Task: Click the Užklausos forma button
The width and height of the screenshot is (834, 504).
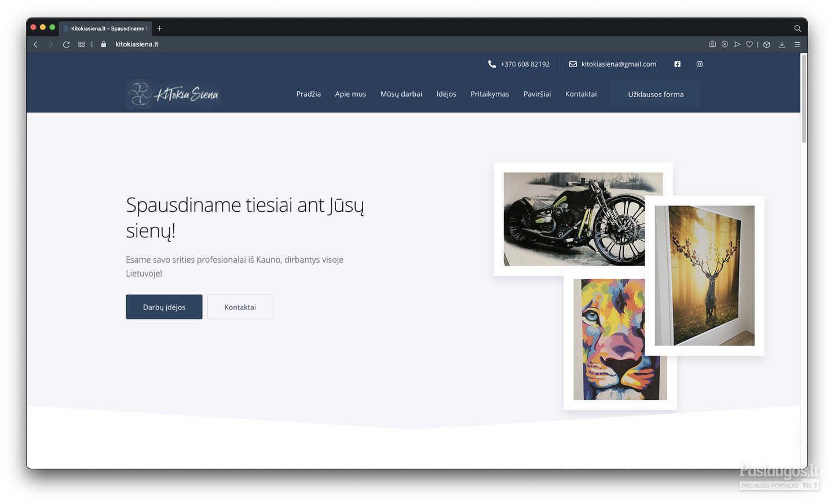Action: [656, 94]
